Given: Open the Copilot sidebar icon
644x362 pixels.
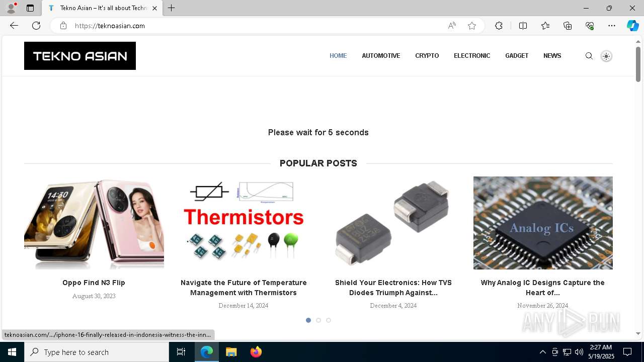Looking at the screenshot, I should pyautogui.click(x=632, y=26).
